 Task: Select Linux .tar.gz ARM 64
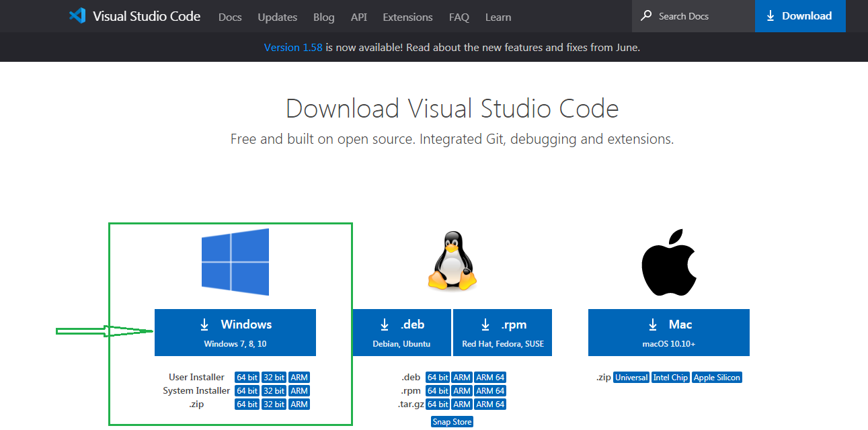(x=490, y=404)
